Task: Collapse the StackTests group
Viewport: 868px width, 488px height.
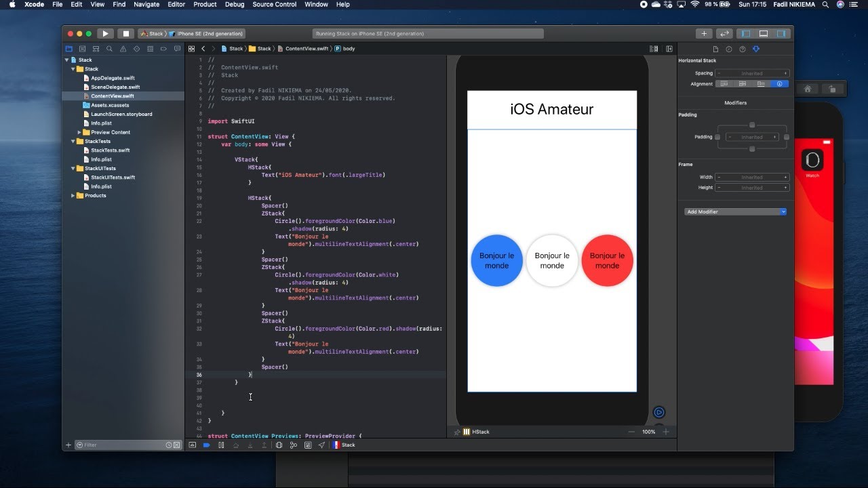Action: pyautogui.click(x=73, y=142)
